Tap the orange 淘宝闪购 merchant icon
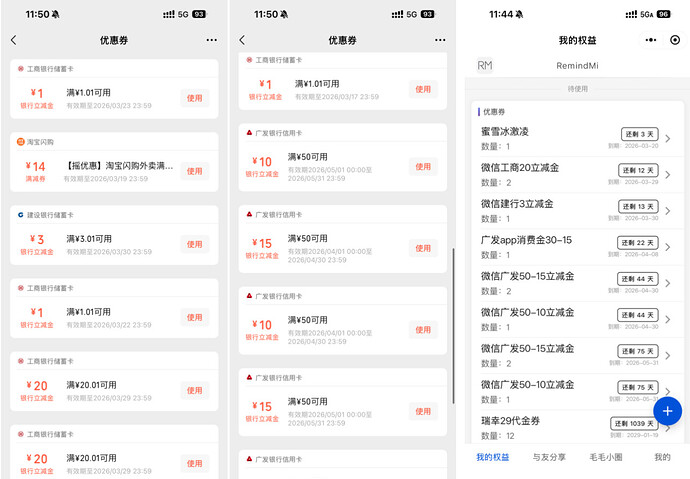The width and height of the screenshot is (690, 479). click(x=20, y=142)
